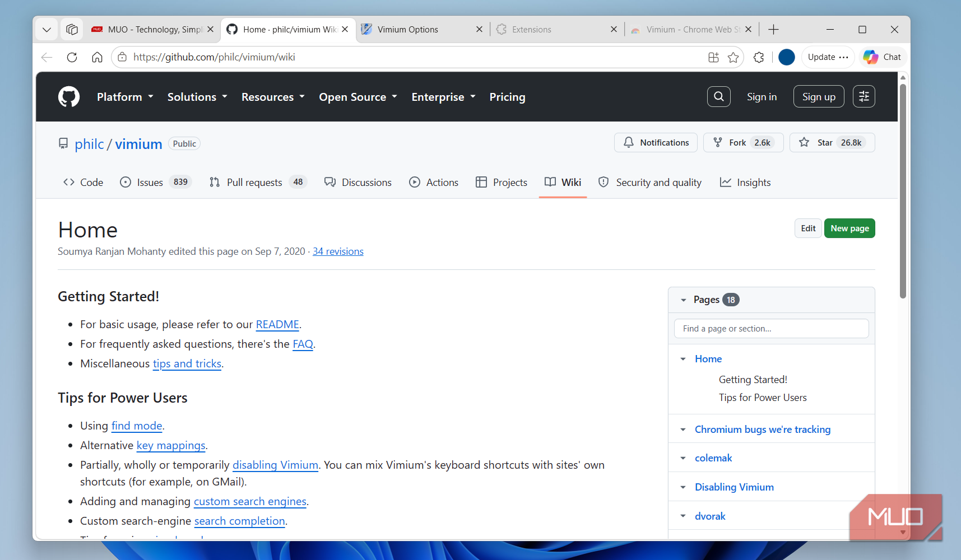
Task: Open the find mode link
Action: [x=137, y=426]
